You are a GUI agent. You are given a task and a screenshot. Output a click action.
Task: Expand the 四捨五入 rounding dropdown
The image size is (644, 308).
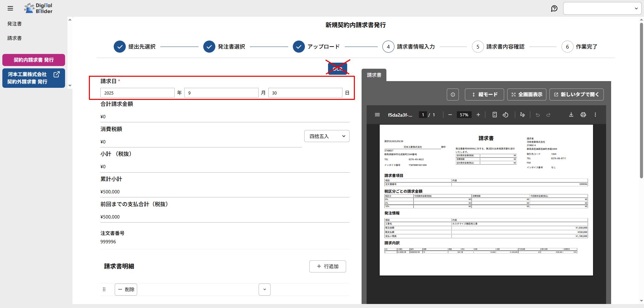coord(327,136)
